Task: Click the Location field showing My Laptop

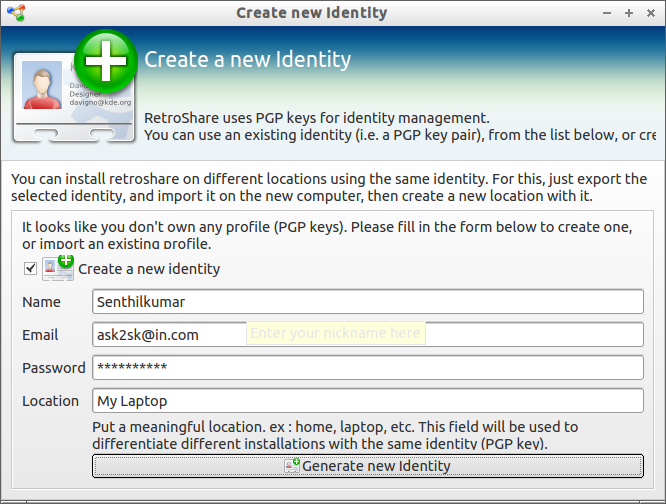Action: pyautogui.click(x=368, y=401)
